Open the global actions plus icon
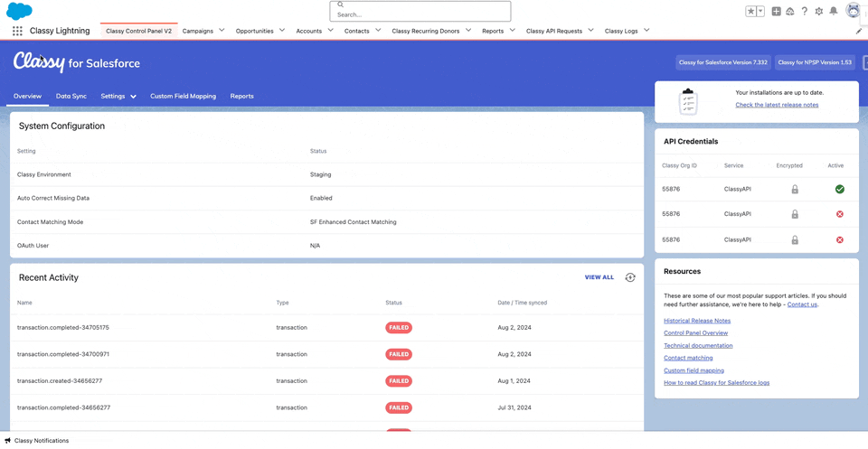This screenshot has width=868, height=449. (776, 11)
